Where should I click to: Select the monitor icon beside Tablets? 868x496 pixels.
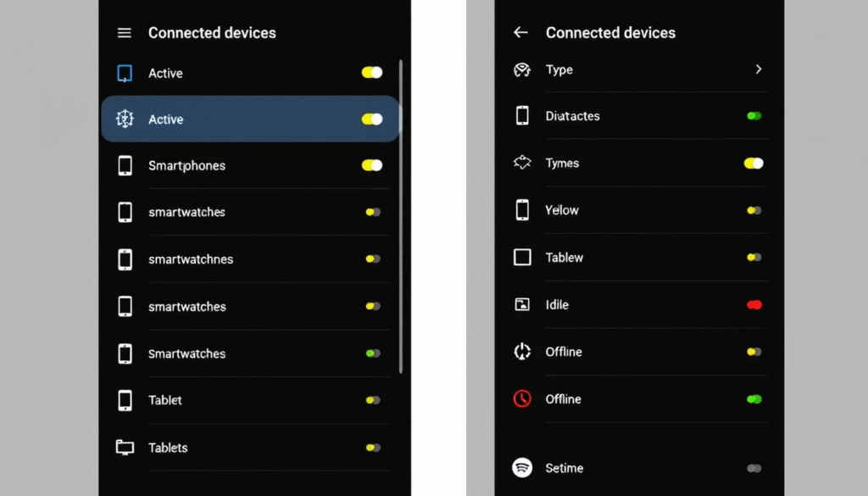click(125, 448)
